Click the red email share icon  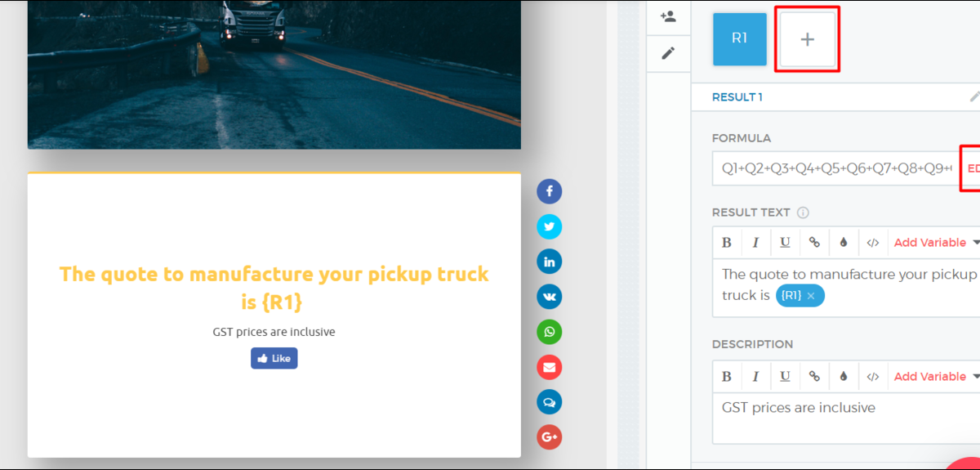pyautogui.click(x=549, y=367)
